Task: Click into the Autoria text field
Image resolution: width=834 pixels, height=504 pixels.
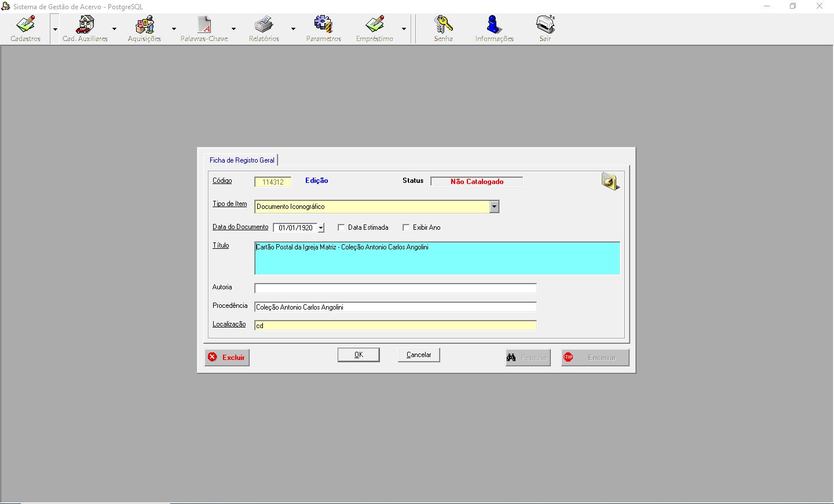Action: 395,288
